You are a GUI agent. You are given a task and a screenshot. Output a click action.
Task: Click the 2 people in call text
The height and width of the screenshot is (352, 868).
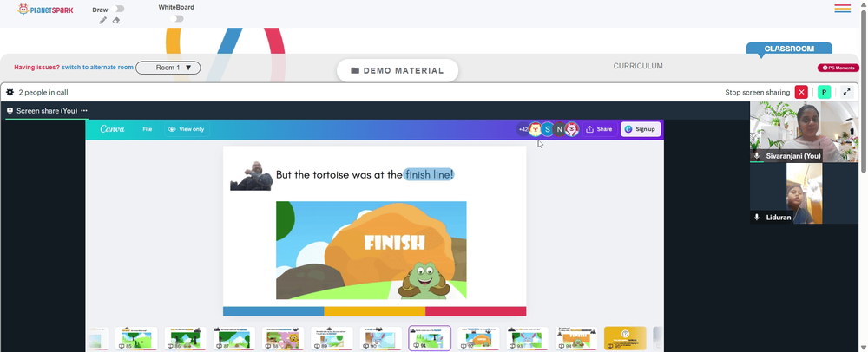[x=43, y=92]
